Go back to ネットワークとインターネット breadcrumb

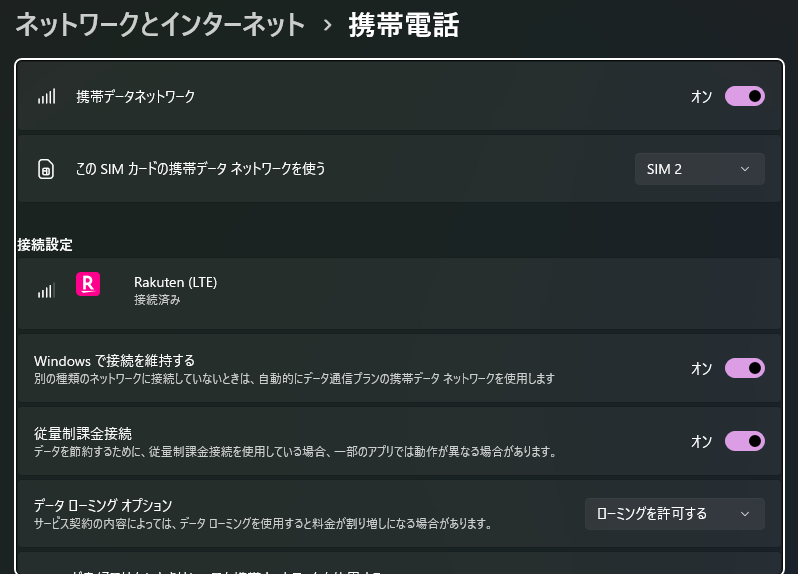[160, 26]
